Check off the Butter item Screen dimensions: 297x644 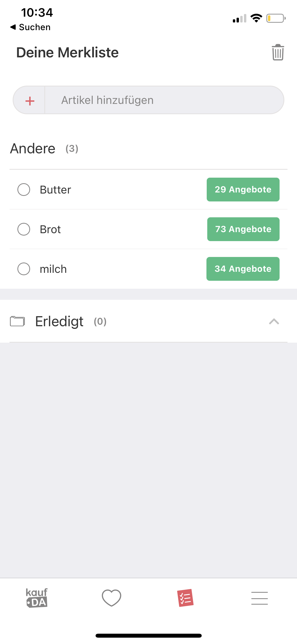click(x=24, y=190)
